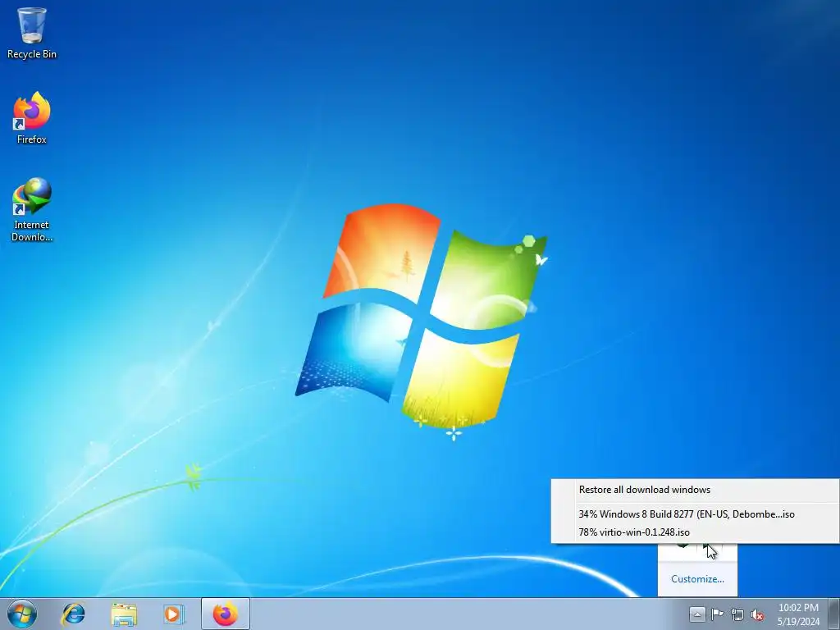
Task: Open Windows Media Player from the taskbar
Action: [x=174, y=614]
